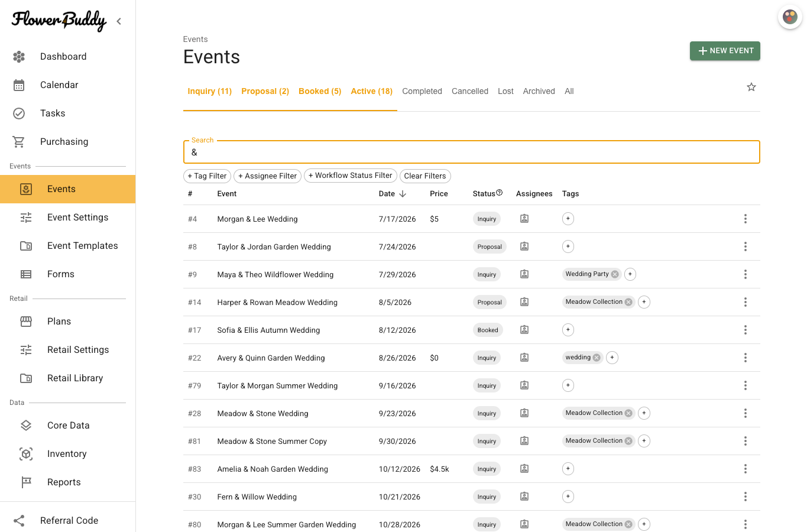This screenshot has height=532, width=807.
Task: Open assignee icon for Morgan & Lee Wedding
Action: [524, 219]
